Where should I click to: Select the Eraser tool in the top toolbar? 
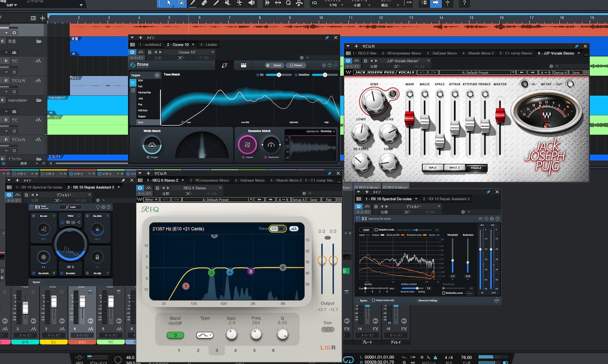click(x=204, y=3)
